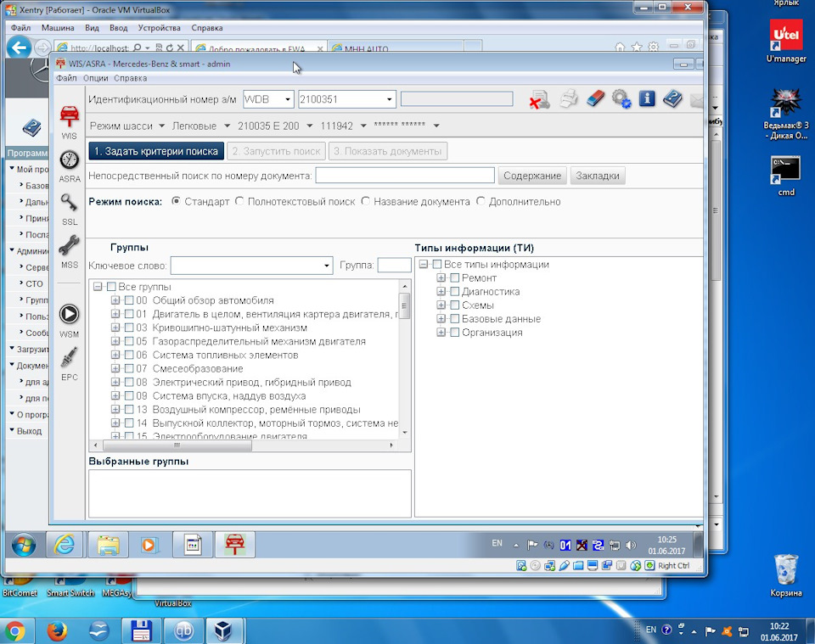Click Выход link in EWA sidebar
This screenshot has height=644, width=815.
[x=29, y=431]
